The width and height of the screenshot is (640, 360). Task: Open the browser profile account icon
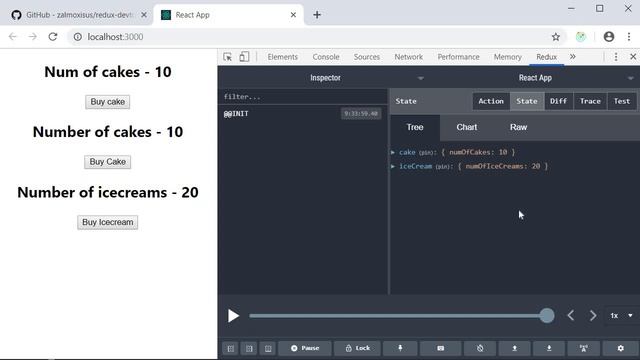[609, 37]
